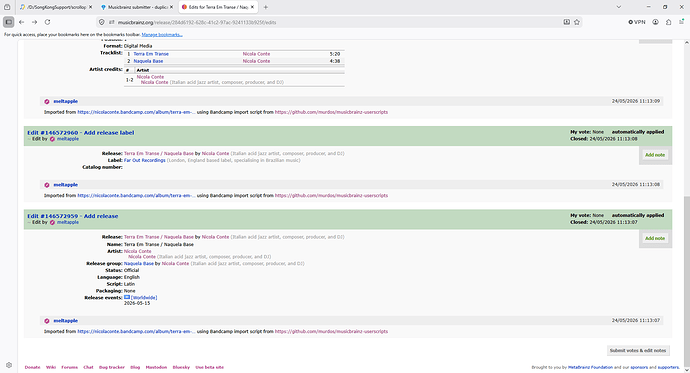The image size is (690, 373).
Task: Open tracking protection shield in address bar
Action: pyautogui.click(x=102, y=22)
